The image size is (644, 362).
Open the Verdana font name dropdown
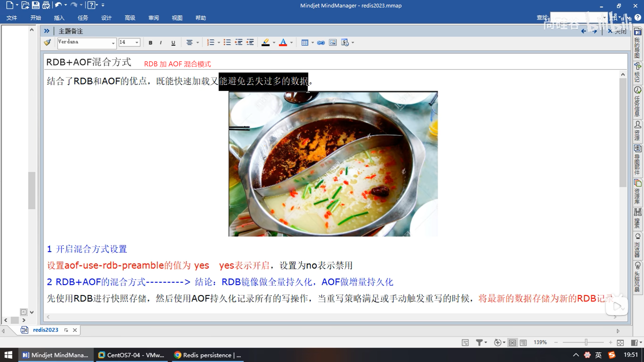coord(113,43)
